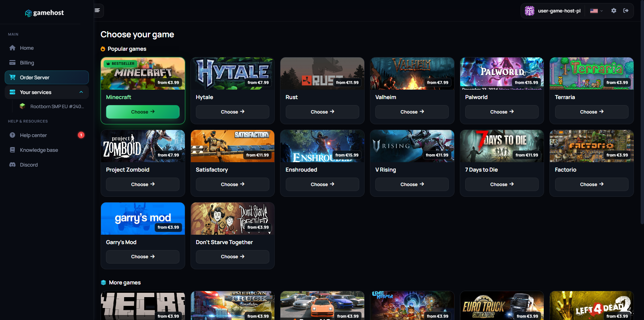The width and height of the screenshot is (644, 320).
Task: Choose the Terraria game
Action: [592, 112]
